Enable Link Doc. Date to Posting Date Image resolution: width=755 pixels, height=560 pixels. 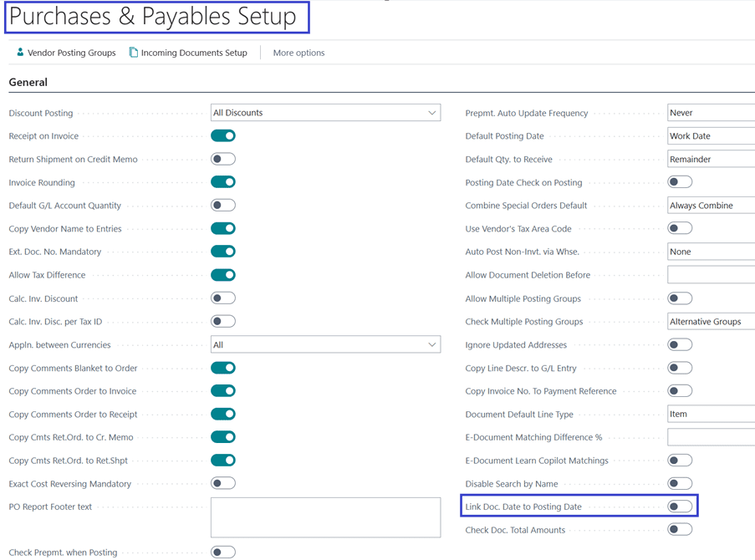click(x=680, y=507)
